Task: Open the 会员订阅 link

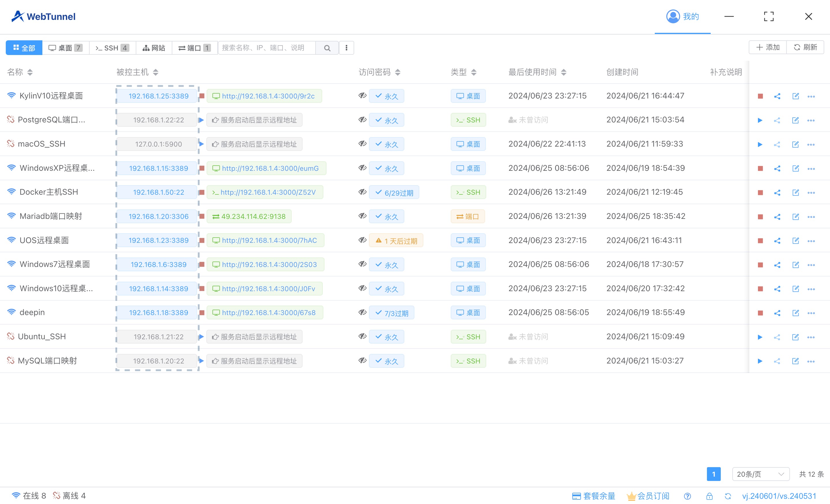Action: click(x=648, y=496)
